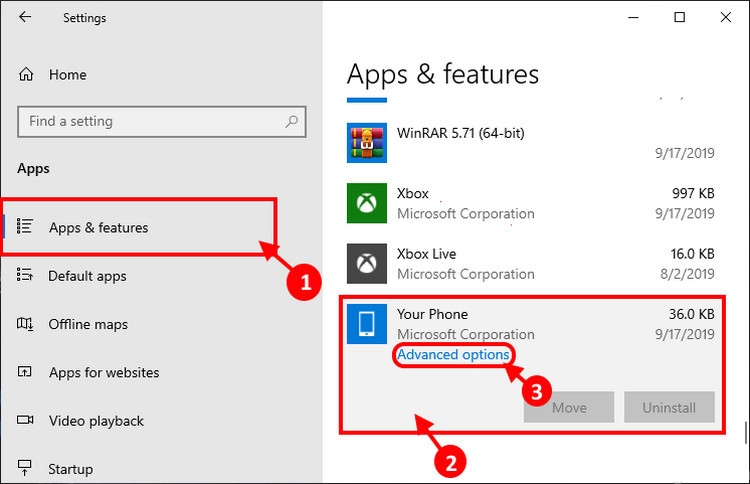Click the apps list scrollbar thumb
750x484 pixels.
(746, 432)
